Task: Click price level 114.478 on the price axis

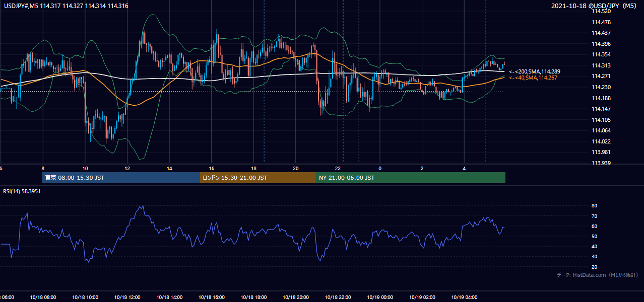Action: [602, 22]
